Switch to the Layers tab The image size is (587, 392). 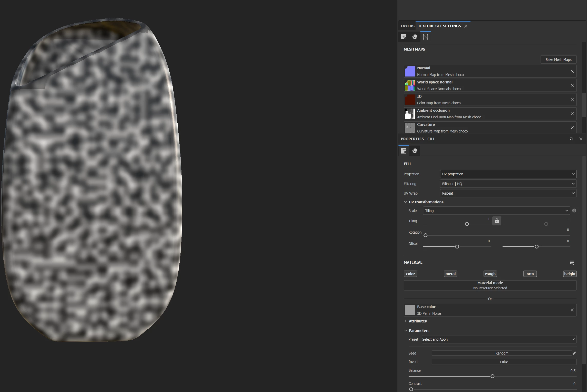coord(407,26)
